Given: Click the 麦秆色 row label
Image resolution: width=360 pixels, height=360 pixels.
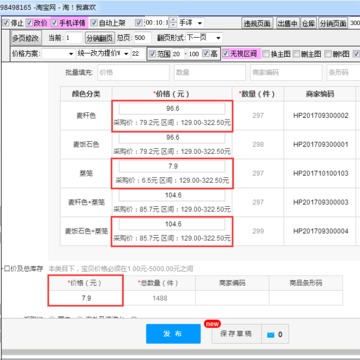Looking at the screenshot, I should click(x=86, y=116).
